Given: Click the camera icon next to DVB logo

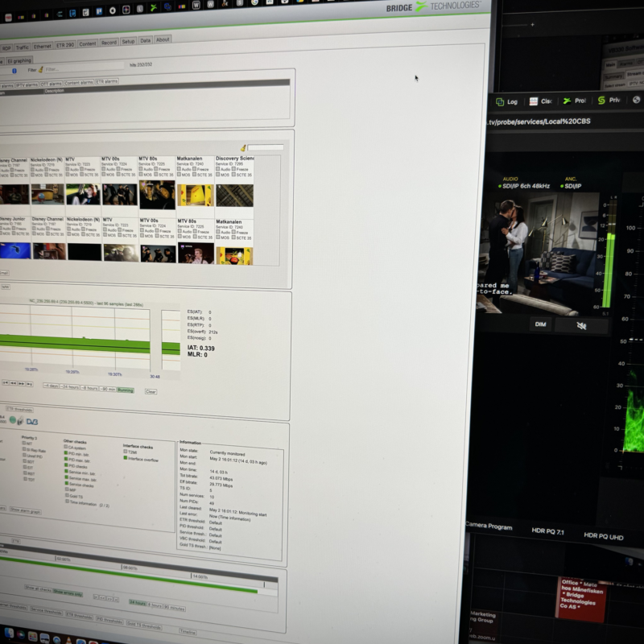Looking at the screenshot, I should click(20, 420).
